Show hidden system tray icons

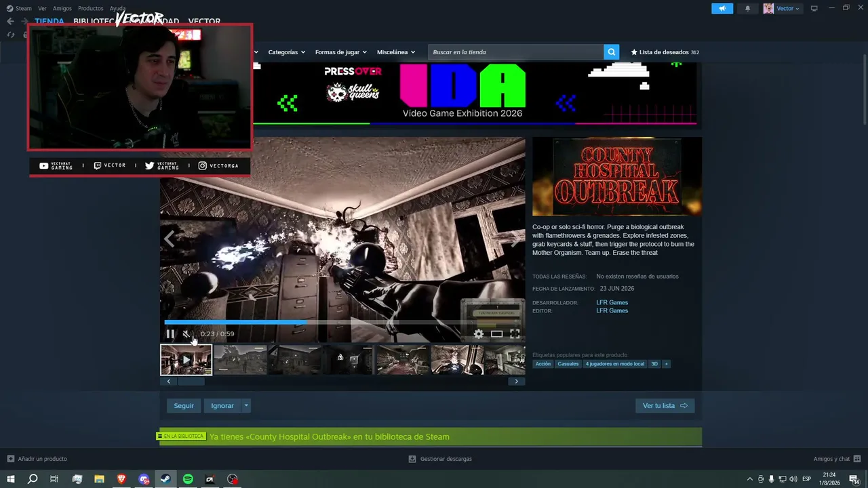[x=749, y=479]
